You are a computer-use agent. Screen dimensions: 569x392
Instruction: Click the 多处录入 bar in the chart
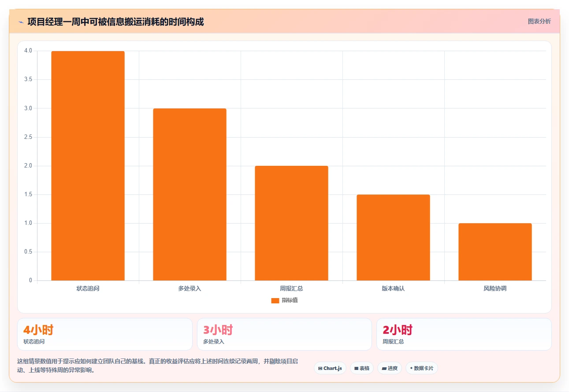point(190,194)
